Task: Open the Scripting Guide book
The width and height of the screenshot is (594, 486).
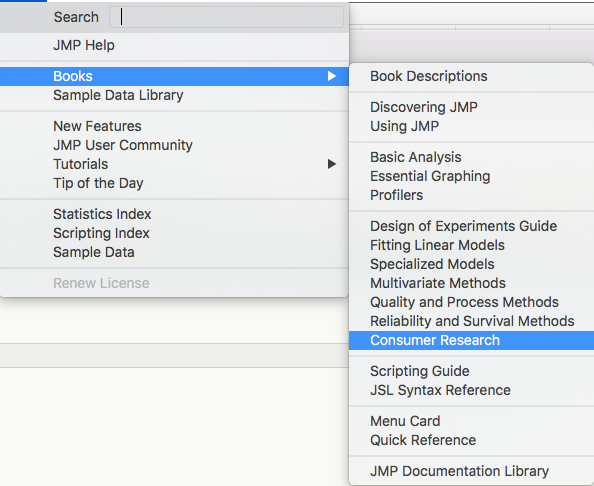Action: click(x=471, y=371)
